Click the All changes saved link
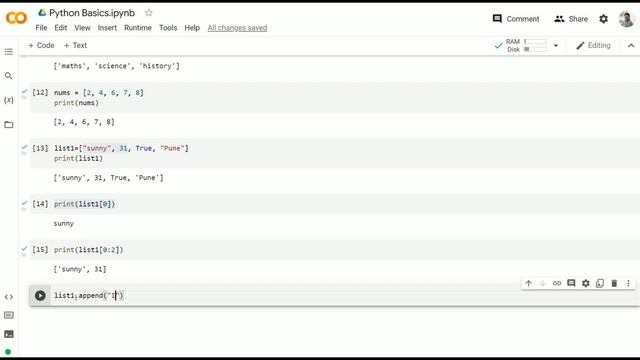 (x=237, y=28)
